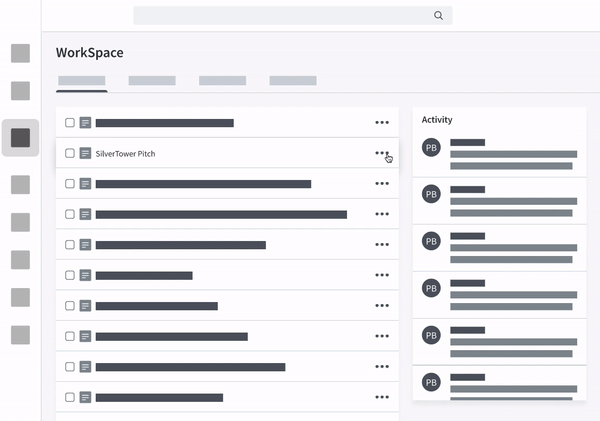This screenshot has height=421, width=600.
Task: Tick checkbox of row directly below SilverTower Pitch
Action: coord(70,184)
